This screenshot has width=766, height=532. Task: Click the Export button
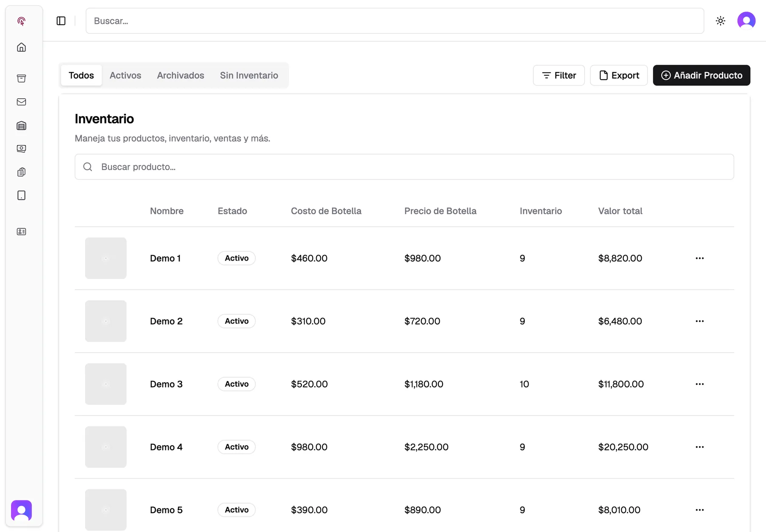[619, 75]
